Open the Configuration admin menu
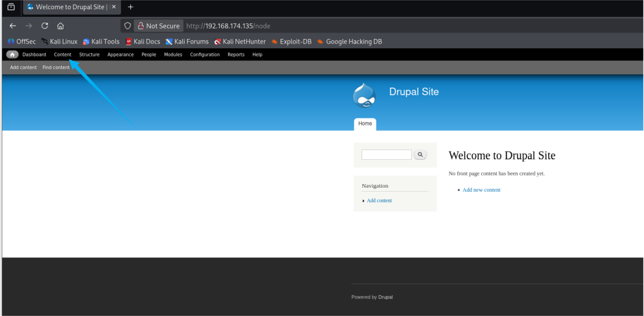Screen dimensions: 644x316 (x=205, y=55)
